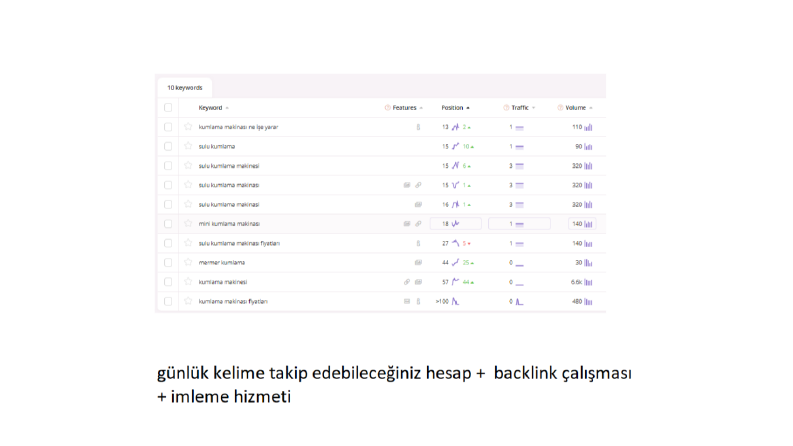
Task: Click the help icon beside Volume header
Action: tap(560, 108)
